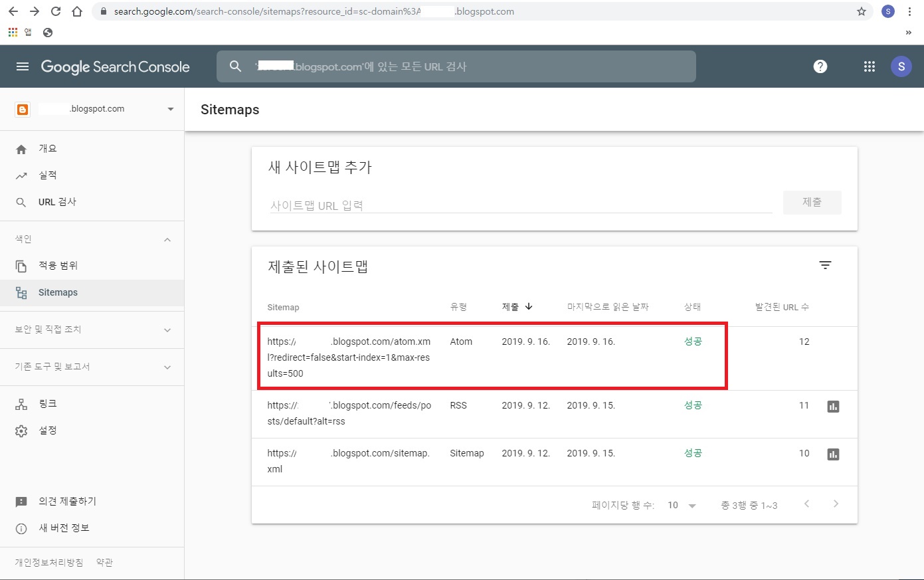Click RSS type cell
924x580 pixels.
point(458,405)
